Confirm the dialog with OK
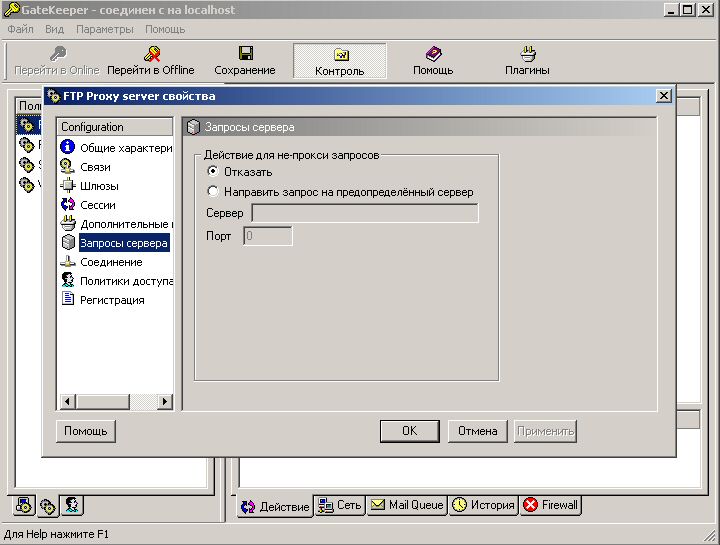The image size is (720, 545). [x=410, y=431]
